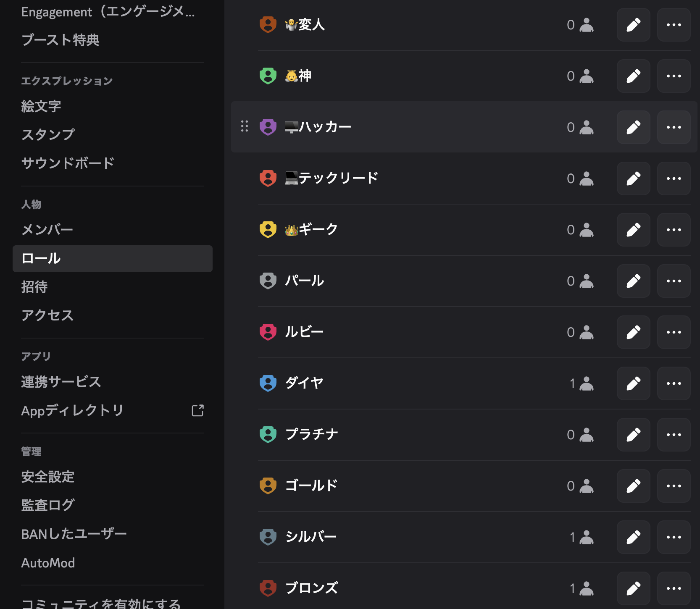Open more options for the ブロンズ role
The image size is (700, 609).
[x=674, y=588]
